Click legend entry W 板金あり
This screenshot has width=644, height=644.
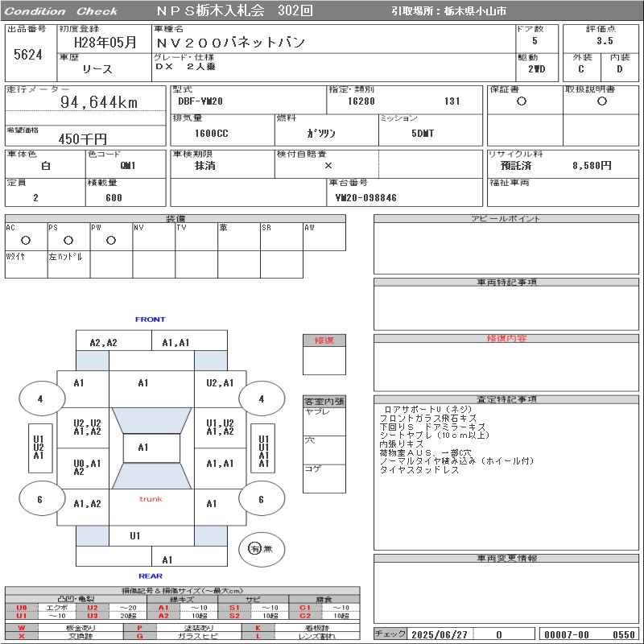pyautogui.click(x=64, y=628)
